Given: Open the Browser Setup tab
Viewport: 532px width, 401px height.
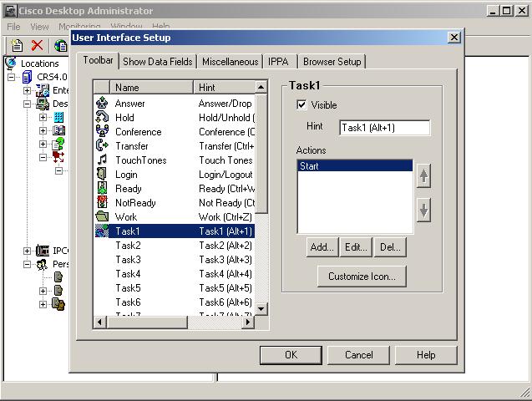Looking at the screenshot, I should coord(332,62).
